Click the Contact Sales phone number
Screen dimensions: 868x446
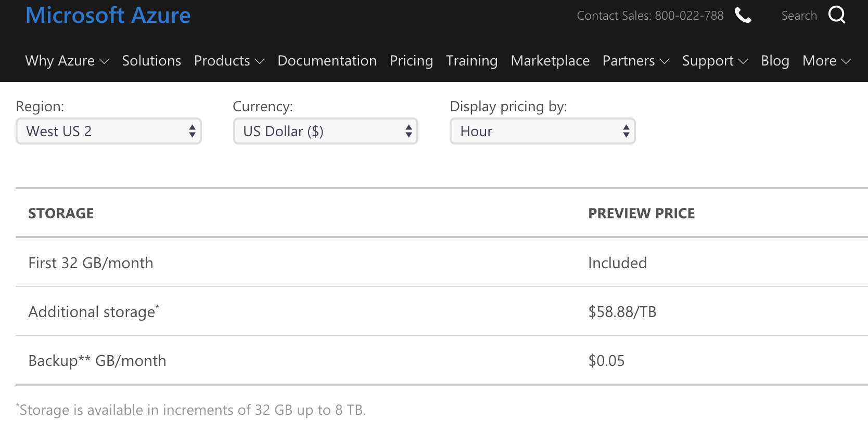pos(650,16)
